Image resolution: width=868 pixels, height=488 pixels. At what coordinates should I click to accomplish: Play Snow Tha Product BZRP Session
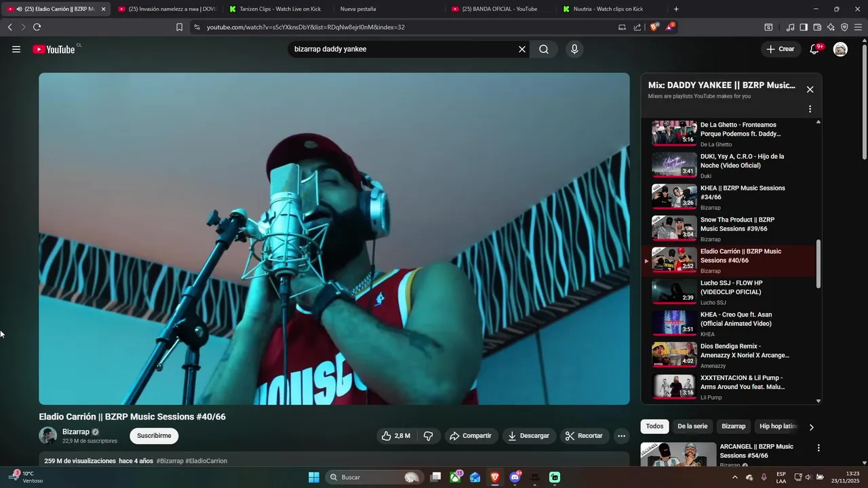[x=729, y=229]
